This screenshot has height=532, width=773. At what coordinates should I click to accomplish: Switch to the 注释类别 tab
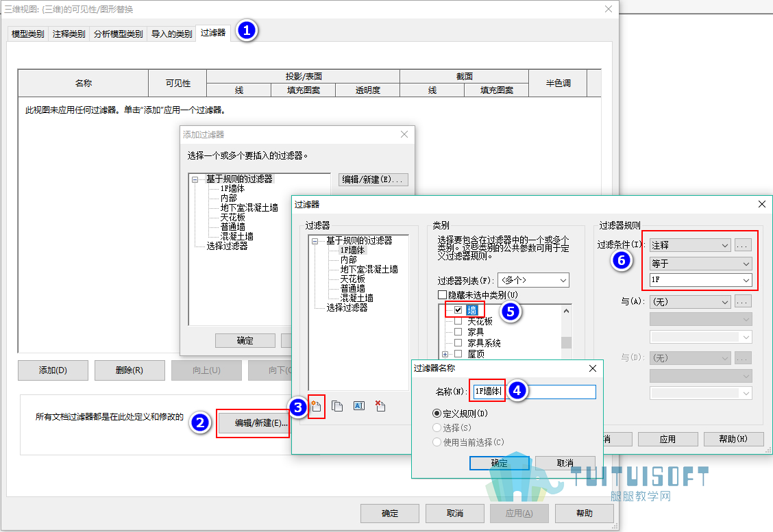point(69,34)
